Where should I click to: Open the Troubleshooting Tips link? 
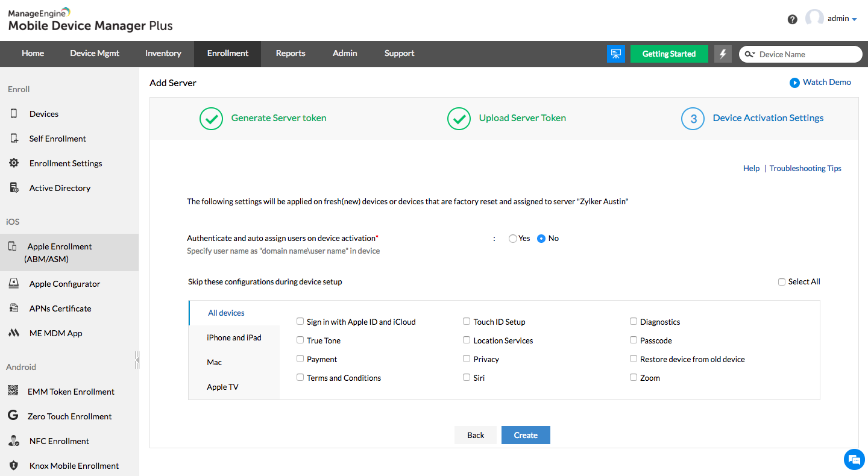(x=805, y=168)
